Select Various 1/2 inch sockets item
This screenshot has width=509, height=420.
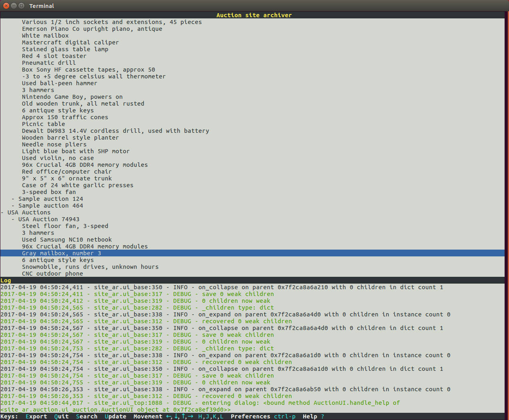(x=112, y=22)
